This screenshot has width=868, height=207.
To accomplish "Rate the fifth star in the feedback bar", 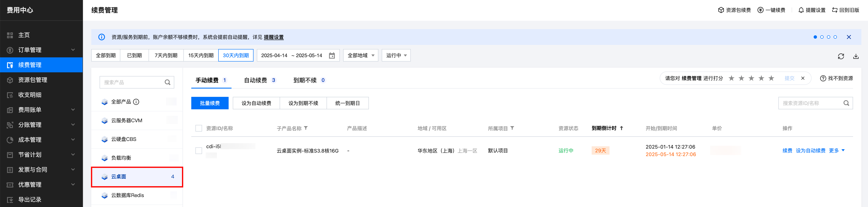I will coord(771,78).
